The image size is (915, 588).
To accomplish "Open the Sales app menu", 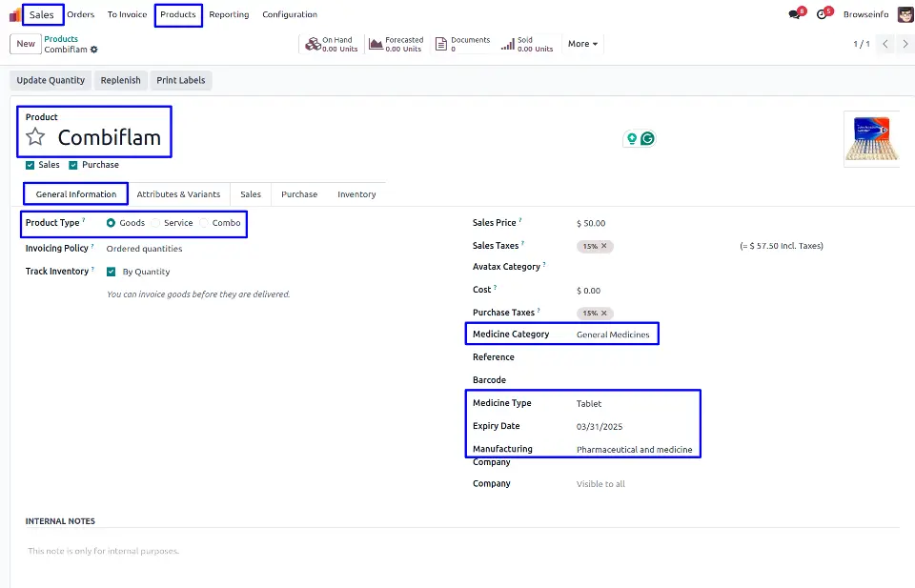I will click(x=41, y=14).
